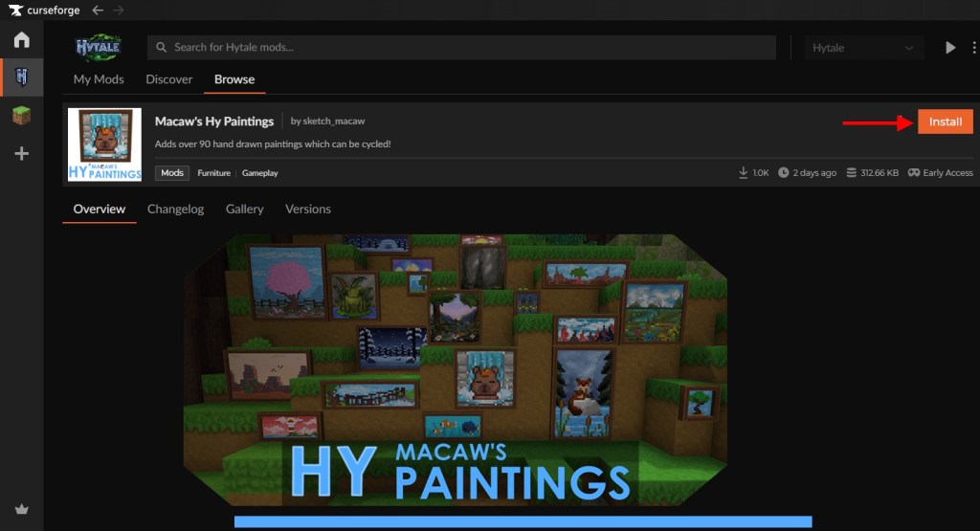The height and width of the screenshot is (531, 980).
Task: Click the Furniture category link
Action: 213,173
